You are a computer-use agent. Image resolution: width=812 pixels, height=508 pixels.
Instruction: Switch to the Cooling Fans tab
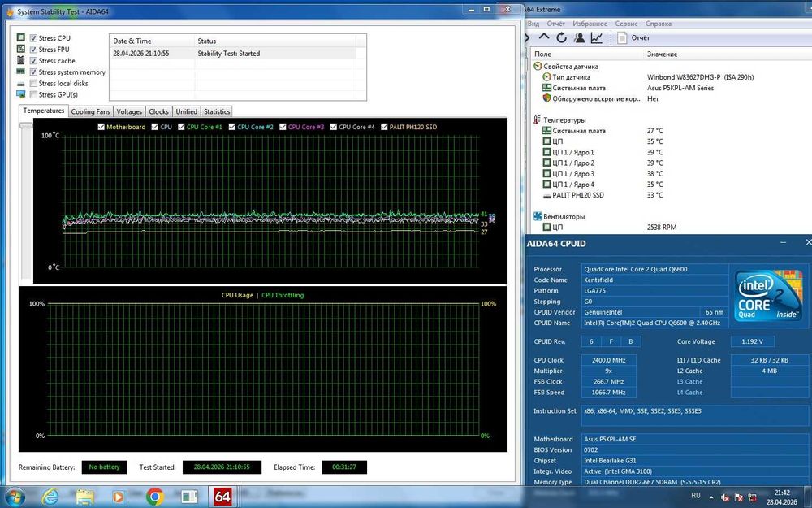point(90,111)
